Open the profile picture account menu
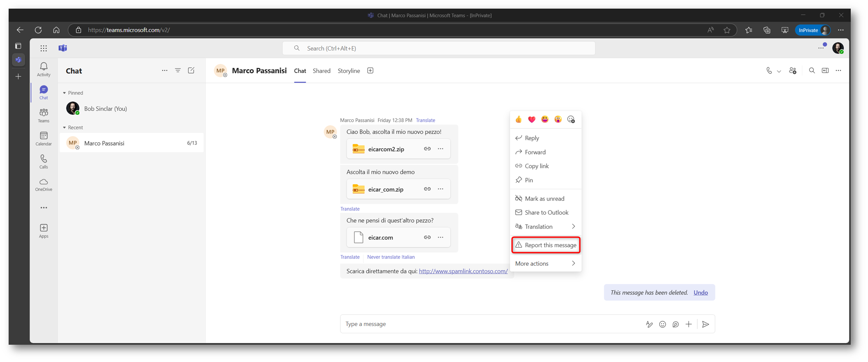The width and height of the screenshot is (868, 362). click(838, 48)
